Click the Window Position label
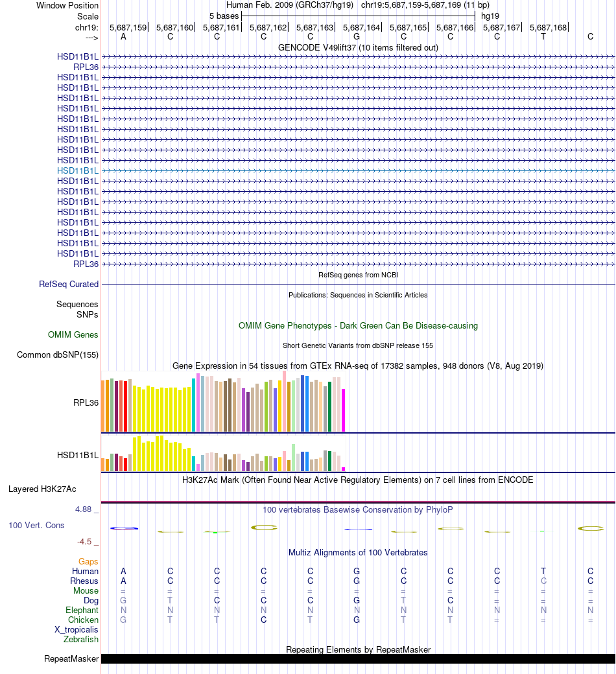 (x=67, y=6)
